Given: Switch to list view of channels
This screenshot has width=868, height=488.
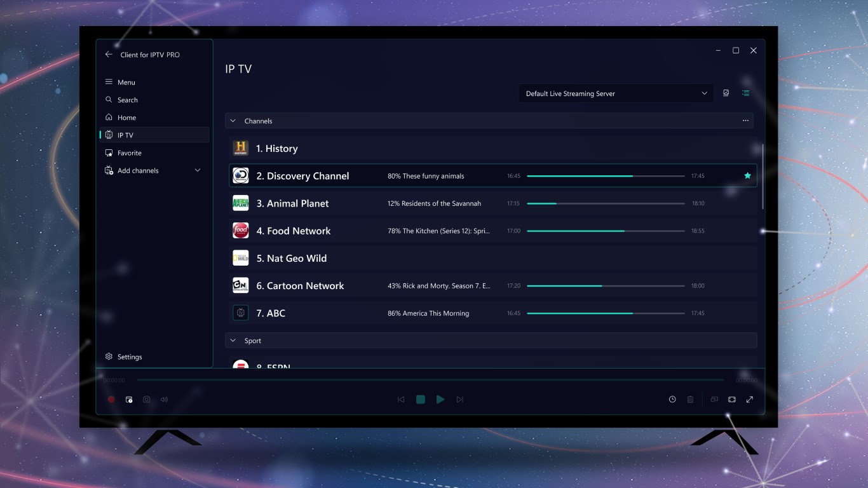Looking at the screenshot, I should click(x=746, y=93).
